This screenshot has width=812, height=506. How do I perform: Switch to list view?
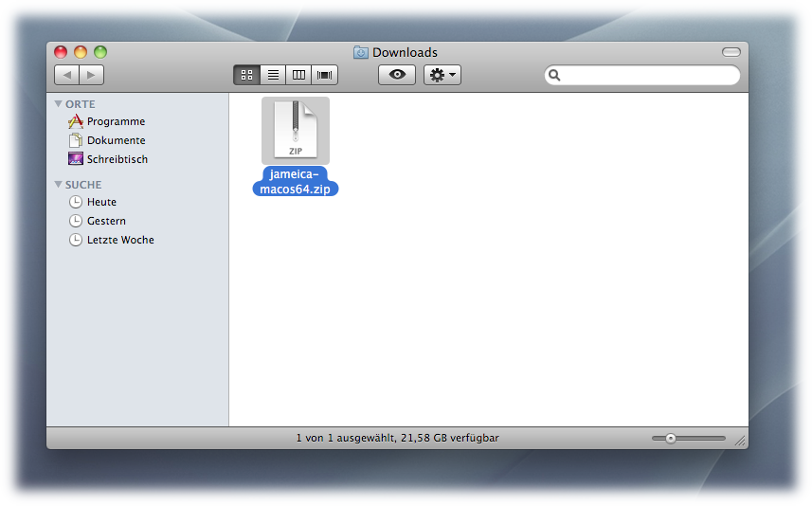tap(273, 75)
